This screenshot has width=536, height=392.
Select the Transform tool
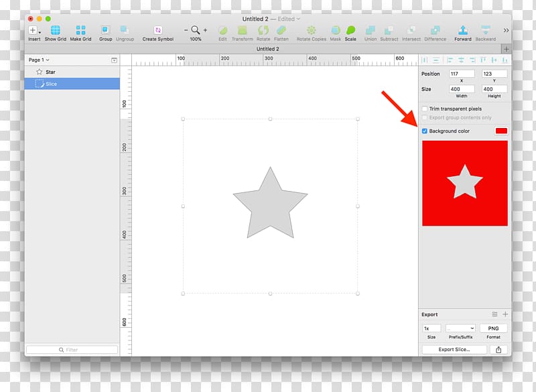point(243,30)
